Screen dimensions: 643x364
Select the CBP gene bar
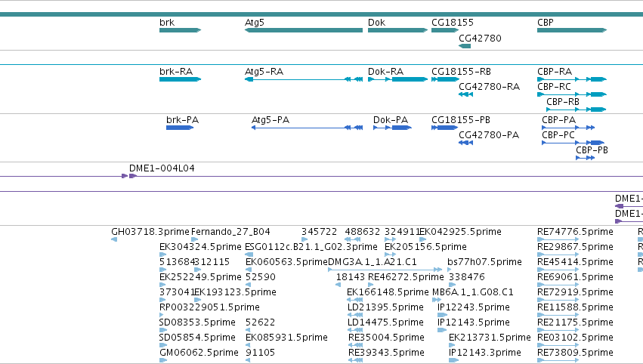tap(572, 30)
